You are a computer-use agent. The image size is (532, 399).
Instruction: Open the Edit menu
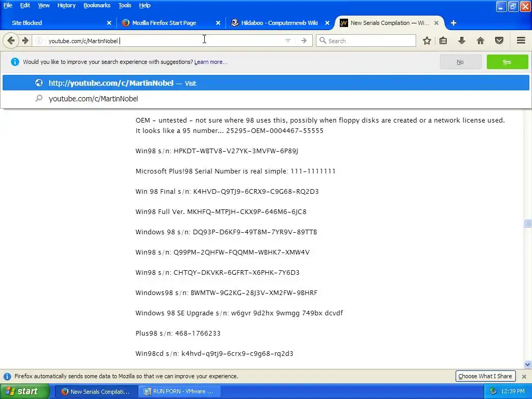tap(25, 5)
